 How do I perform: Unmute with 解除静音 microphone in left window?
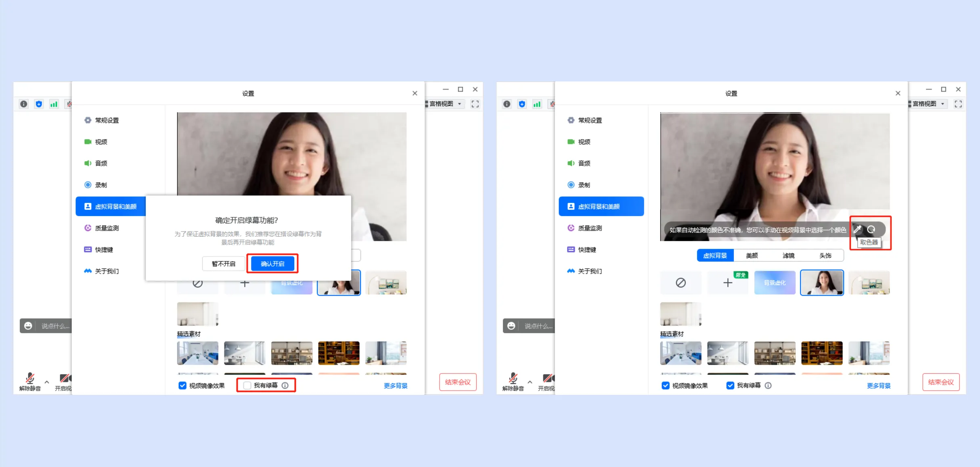pos(30,382)
